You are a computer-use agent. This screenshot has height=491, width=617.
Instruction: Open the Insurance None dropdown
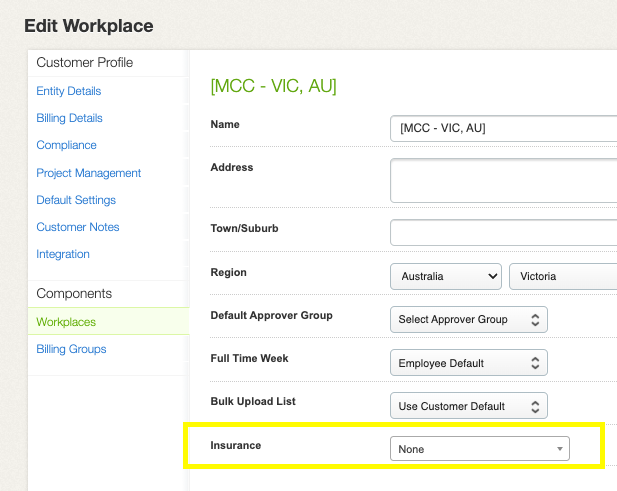[x=480, y=449]
